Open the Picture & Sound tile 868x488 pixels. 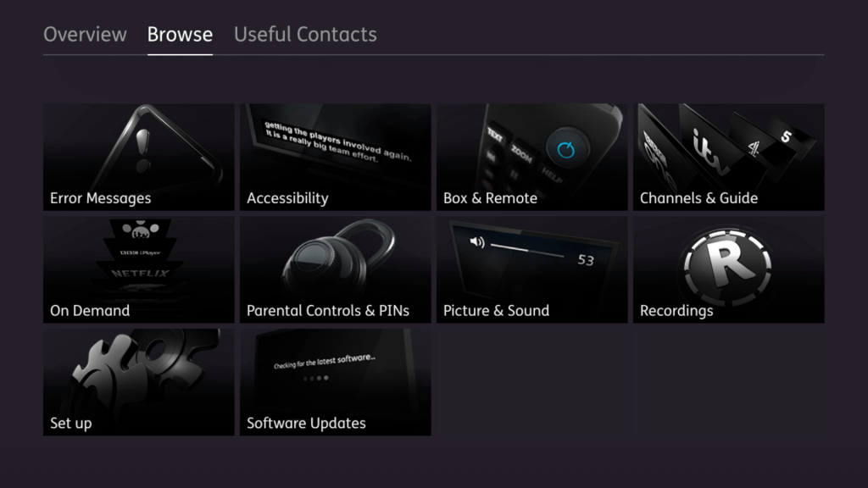531,269
